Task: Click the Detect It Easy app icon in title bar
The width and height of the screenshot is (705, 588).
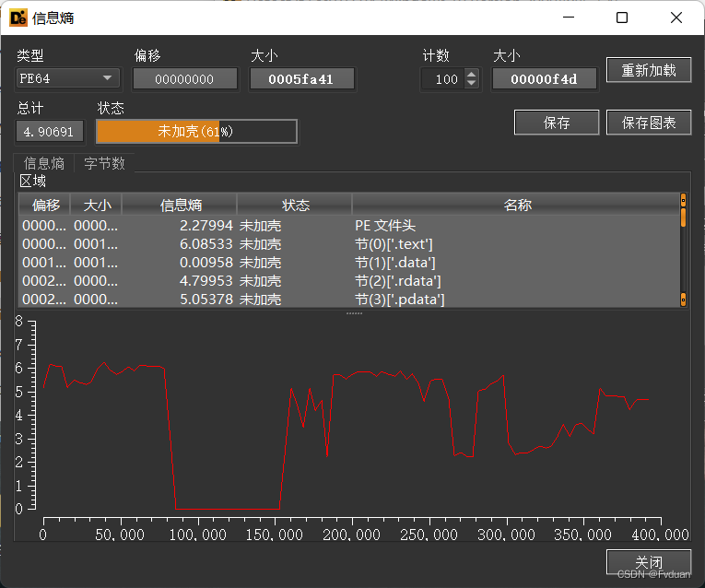Action: pyautogui.click(x=18, y=18)
